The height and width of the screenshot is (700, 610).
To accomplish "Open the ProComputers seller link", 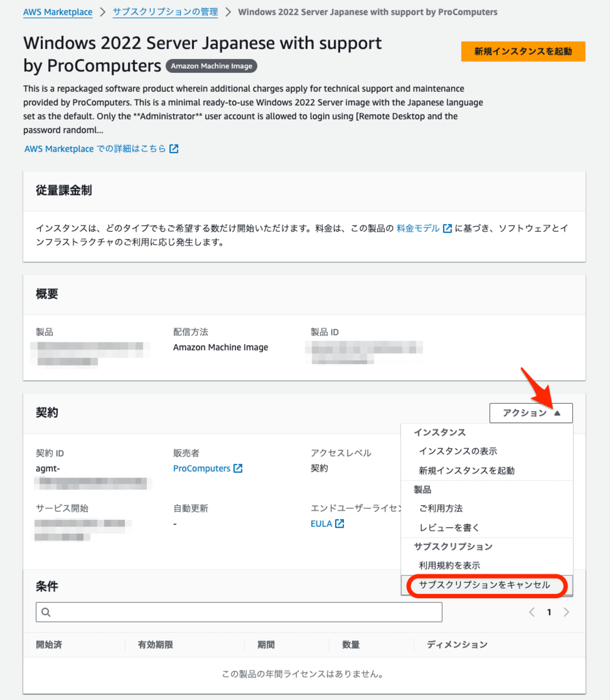I will click(202, 468).
